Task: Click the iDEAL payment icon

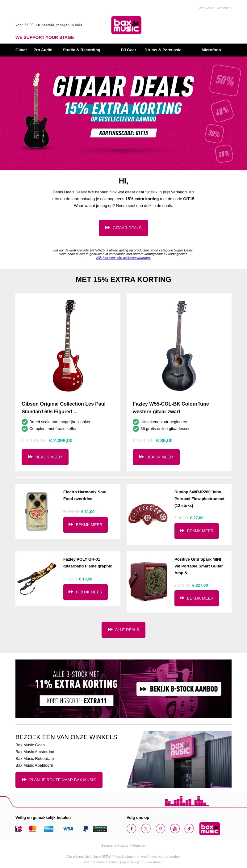Action: click(x=19, y=828)
